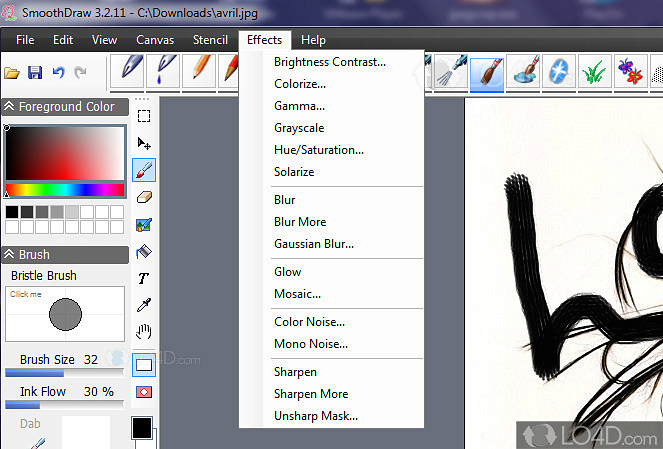The width and height of the screenshot is (663, 449).
Task: Apply the Blur More effect
Action: coord(332,222)
